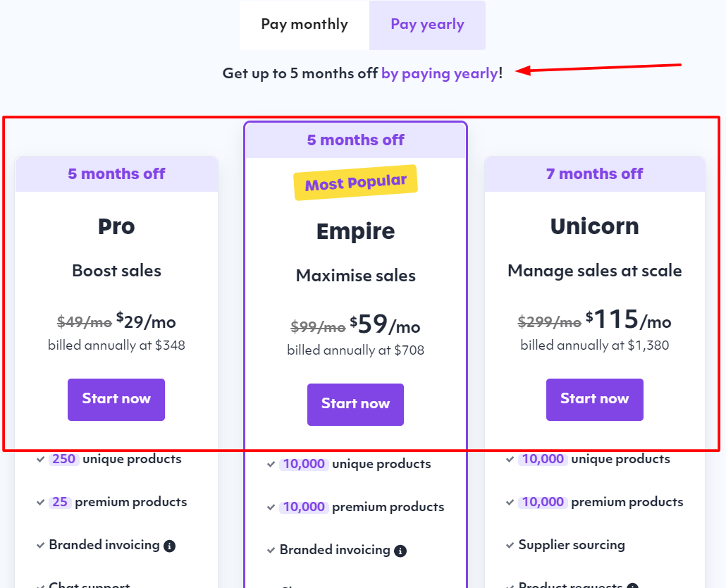Click info icon beside Pro's Branded invoicing
726x588 pixels.
pyautogui.click(x=169, y=546)
